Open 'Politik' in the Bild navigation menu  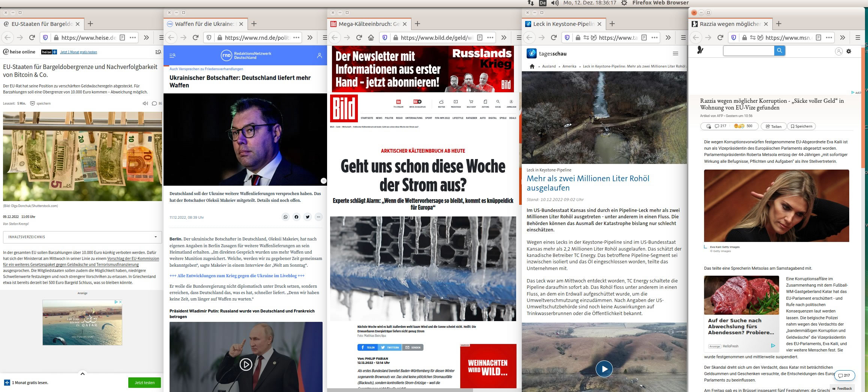tap(389, 118)
